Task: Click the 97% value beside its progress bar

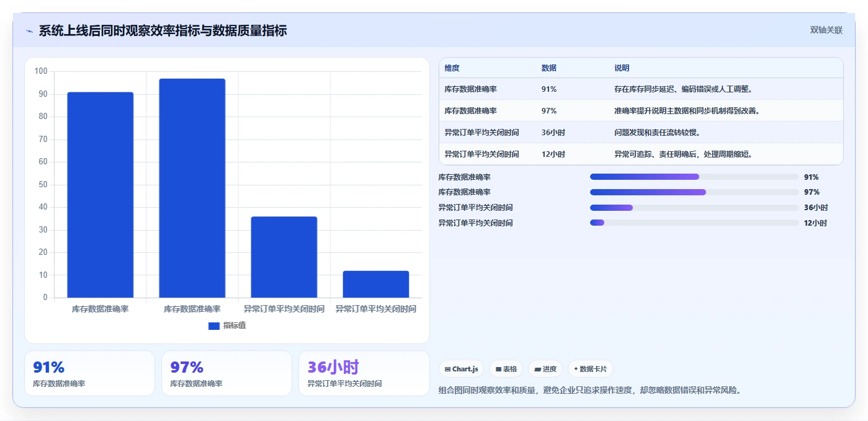Action: coord(812,192)
